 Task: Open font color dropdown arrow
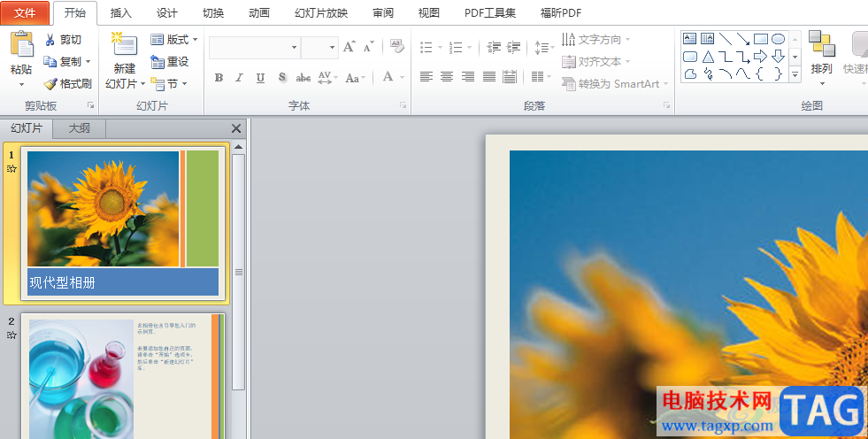(402, 78)
